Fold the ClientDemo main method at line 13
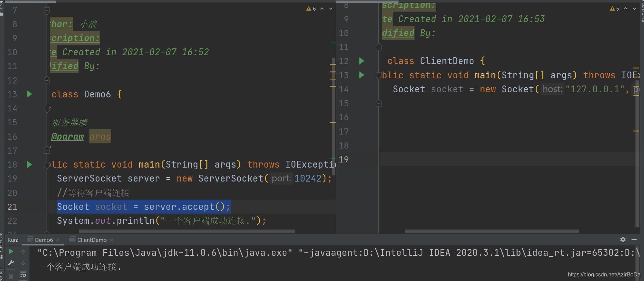644x281 pixels. coord(379,76)
